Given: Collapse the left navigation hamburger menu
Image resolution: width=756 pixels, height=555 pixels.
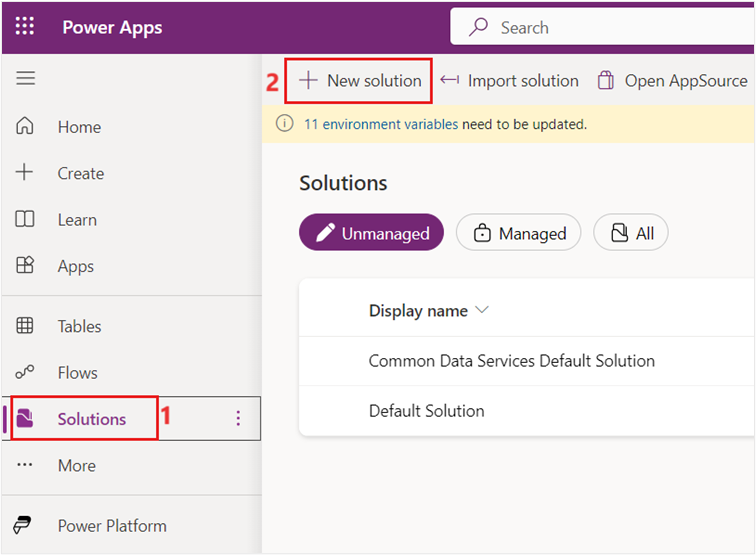Looking at the screenshot, I should [25, 79].
